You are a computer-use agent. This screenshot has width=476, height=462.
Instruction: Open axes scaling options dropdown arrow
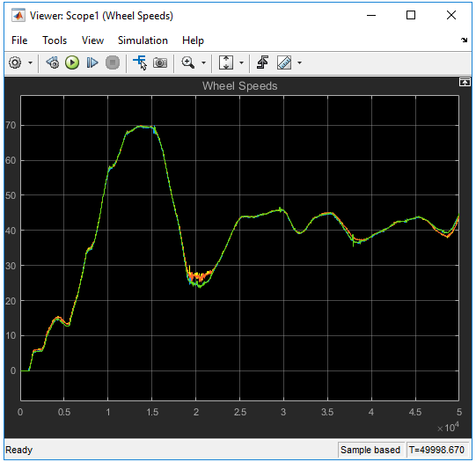[241, 62]
